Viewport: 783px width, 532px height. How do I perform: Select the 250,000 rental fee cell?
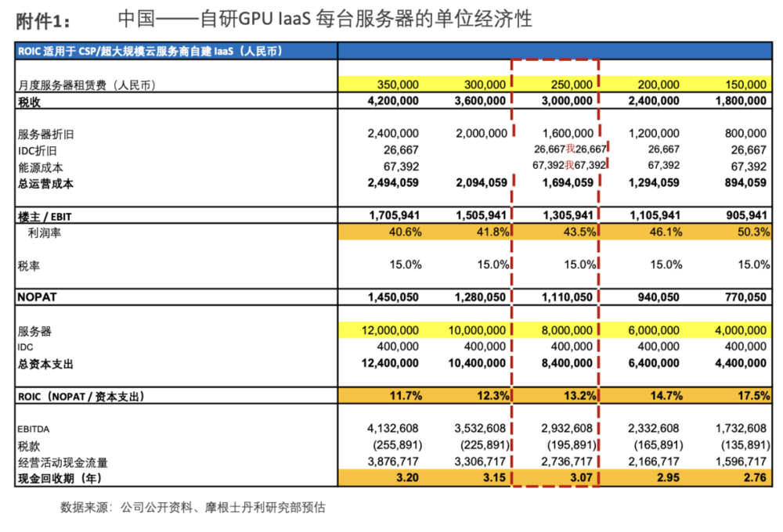tap(572, 84)
